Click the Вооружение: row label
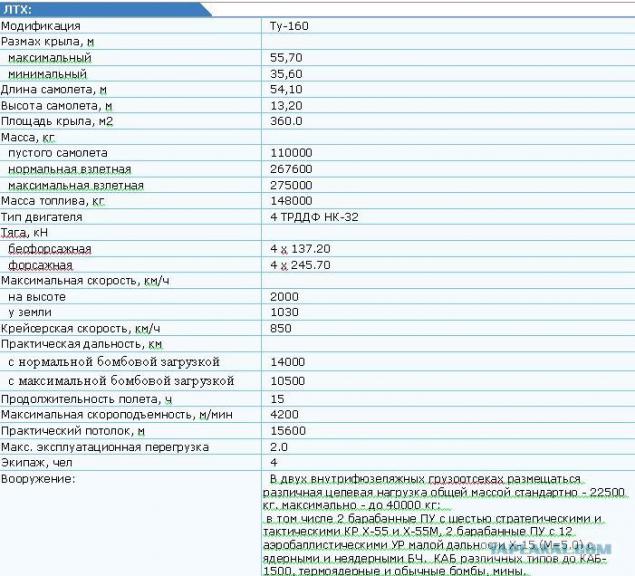635x576 pixels. (x=38, y=479)
